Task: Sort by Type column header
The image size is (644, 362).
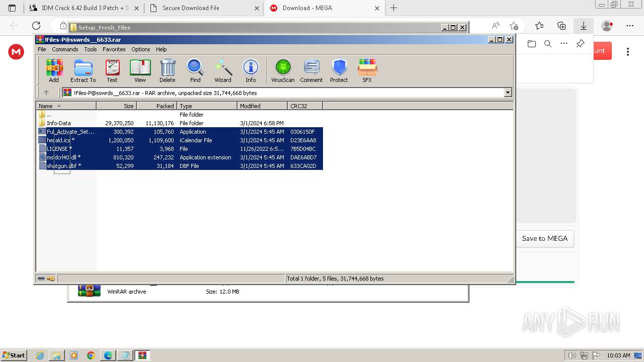Action: 207,106
